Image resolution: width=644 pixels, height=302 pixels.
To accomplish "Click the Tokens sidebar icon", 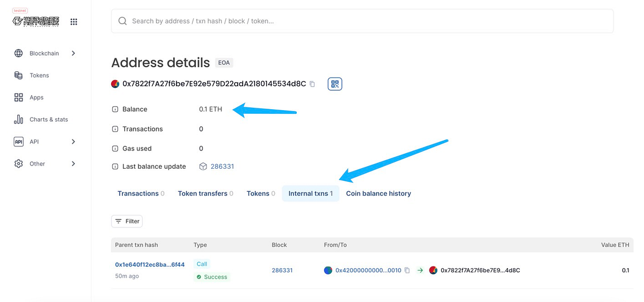I will point(18,75).
